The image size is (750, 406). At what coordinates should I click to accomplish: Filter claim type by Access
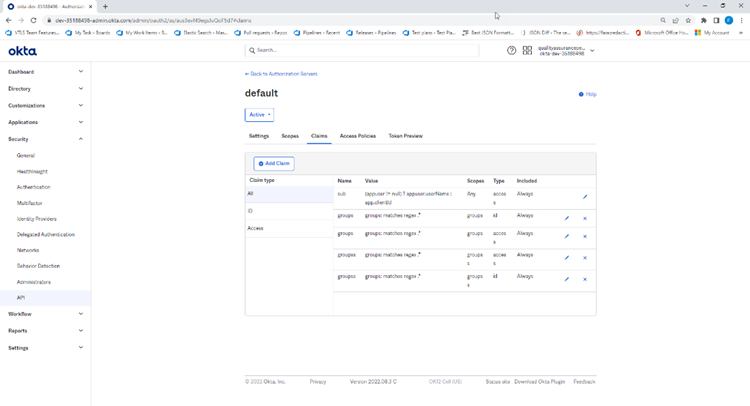[x=289, y=228]
